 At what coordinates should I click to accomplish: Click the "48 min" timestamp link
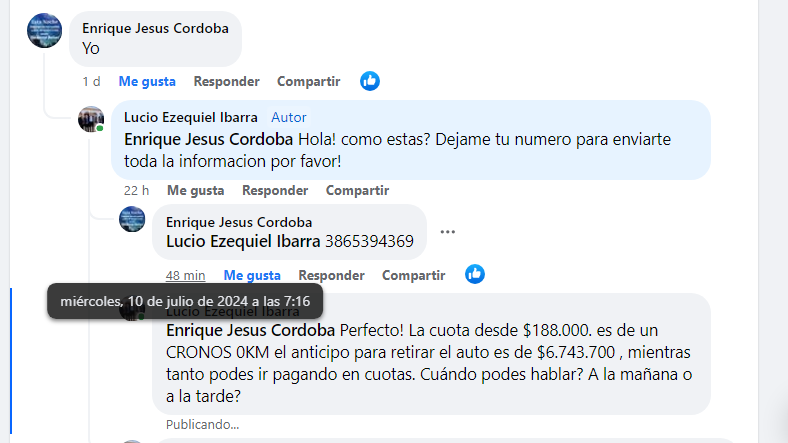[x=186, y=275]
